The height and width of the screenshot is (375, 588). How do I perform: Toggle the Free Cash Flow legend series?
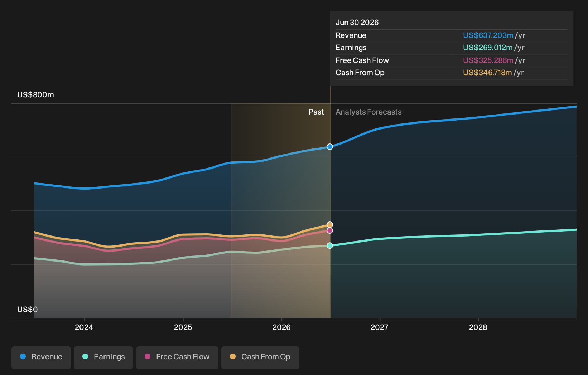point(177,357)
